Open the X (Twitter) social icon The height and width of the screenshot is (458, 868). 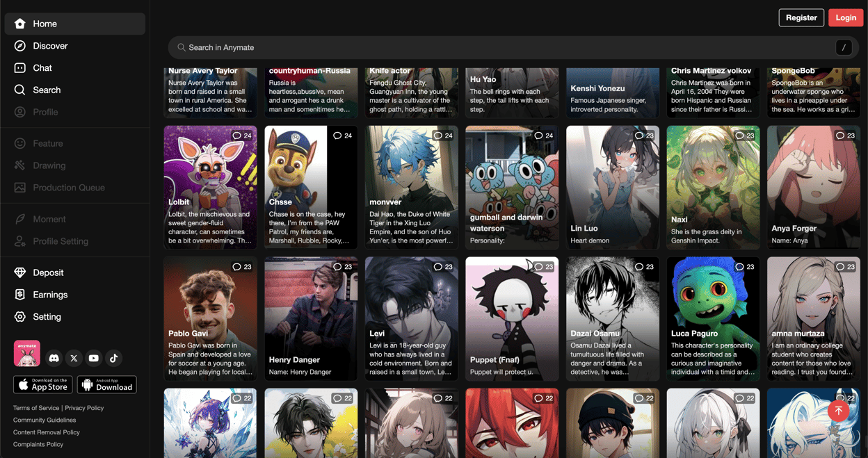(74, 359)
